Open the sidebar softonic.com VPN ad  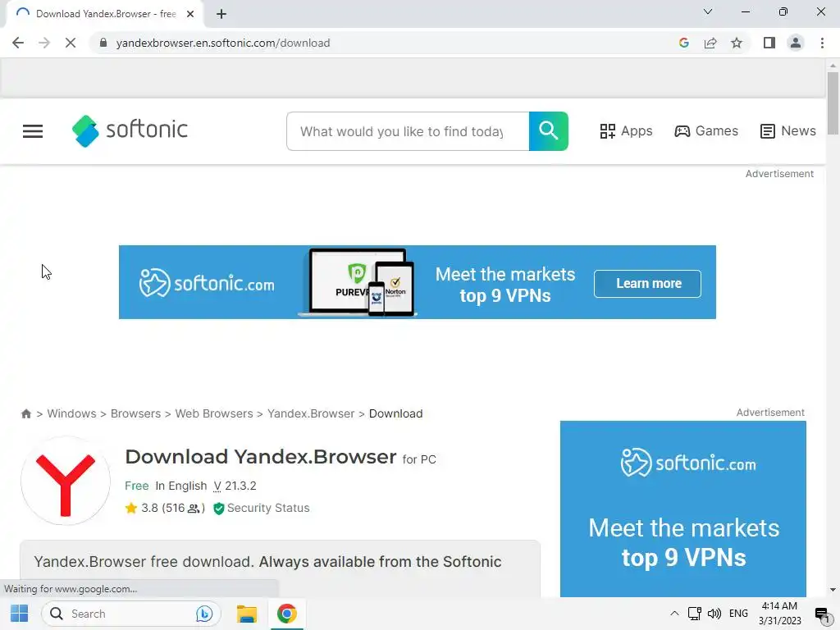683,509
